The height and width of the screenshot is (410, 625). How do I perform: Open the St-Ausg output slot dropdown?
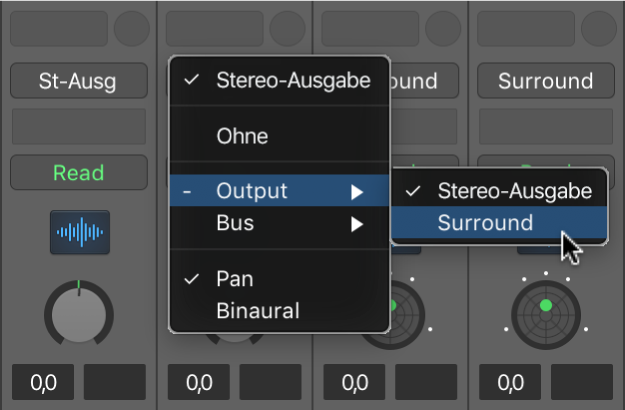tap(79, 80)
